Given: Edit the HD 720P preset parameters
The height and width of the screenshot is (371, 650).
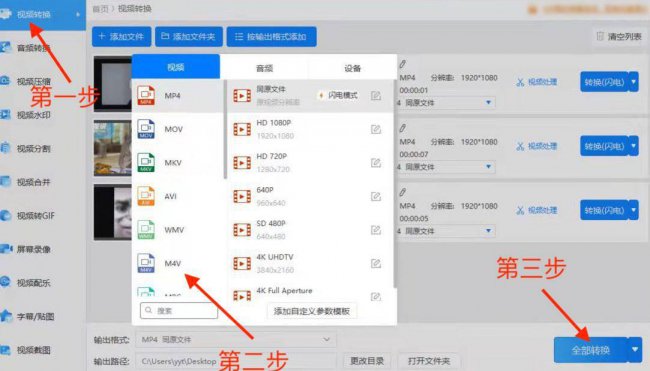Looking at the screenshot, I should point(376,163).
